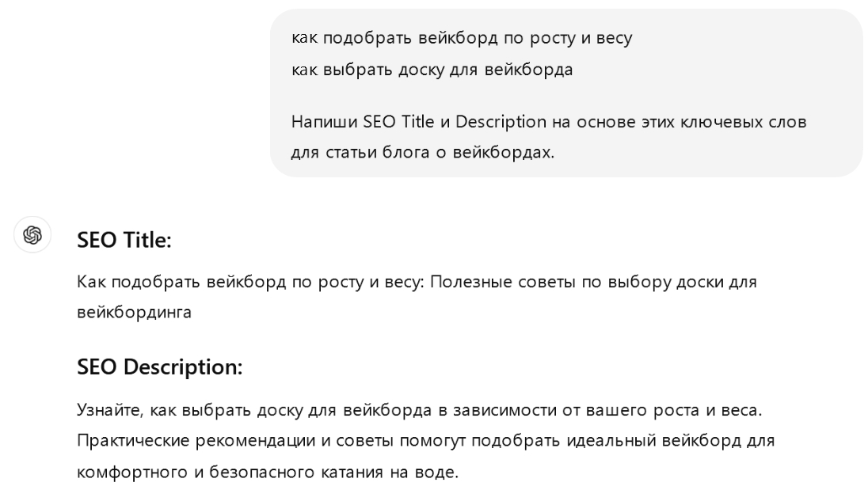
Task: Click the 'SEO Title:' heading
Action: 124,241
